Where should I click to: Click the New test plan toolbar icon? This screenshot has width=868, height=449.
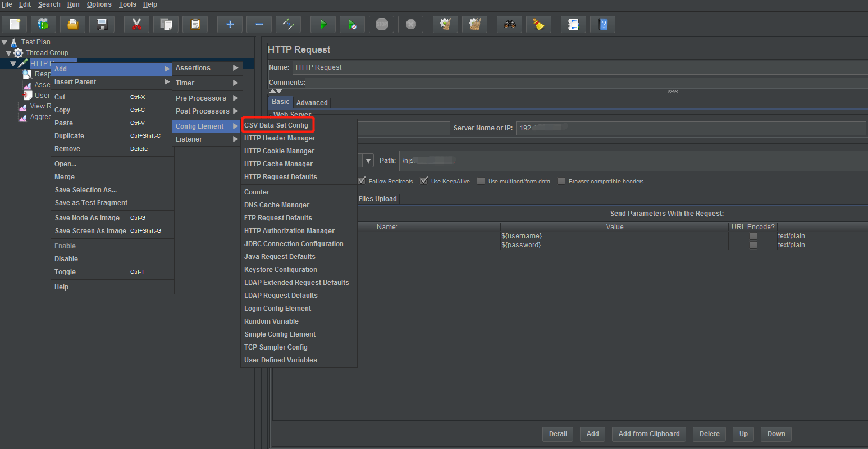[x=15, y=24]
